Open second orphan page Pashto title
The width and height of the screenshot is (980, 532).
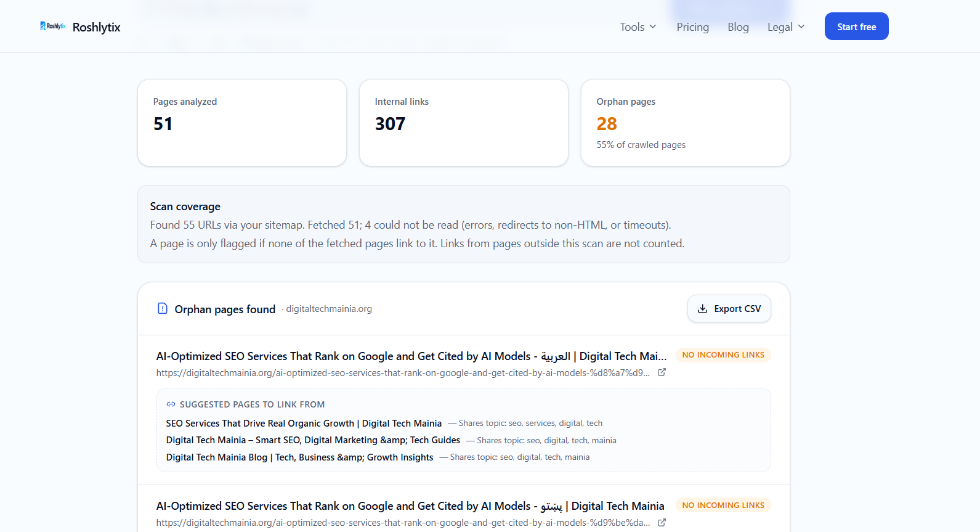click(x=410, y=506)
